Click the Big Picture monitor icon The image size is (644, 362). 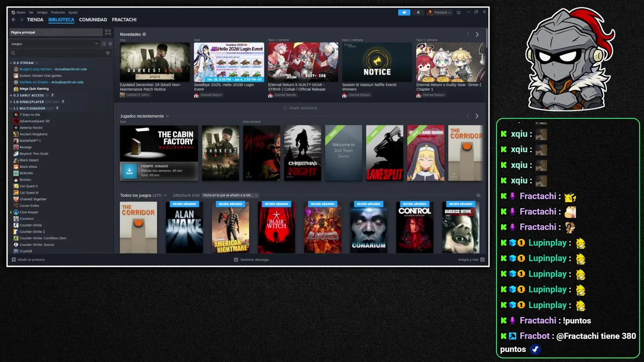coord(458,12)
